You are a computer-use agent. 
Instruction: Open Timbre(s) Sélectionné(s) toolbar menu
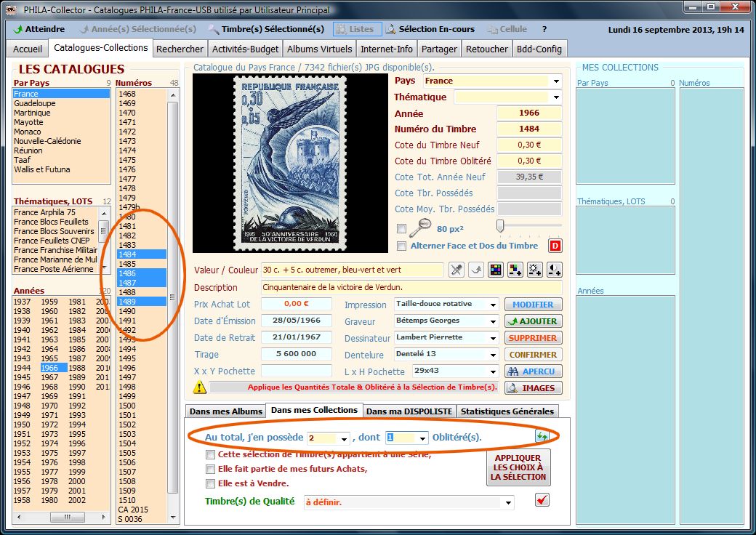coord(267,29)
